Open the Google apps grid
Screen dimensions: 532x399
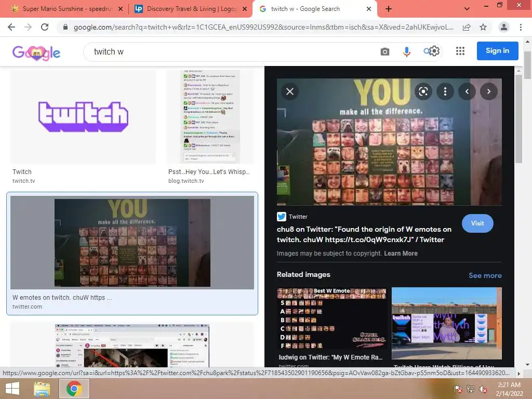pos(460,51)
